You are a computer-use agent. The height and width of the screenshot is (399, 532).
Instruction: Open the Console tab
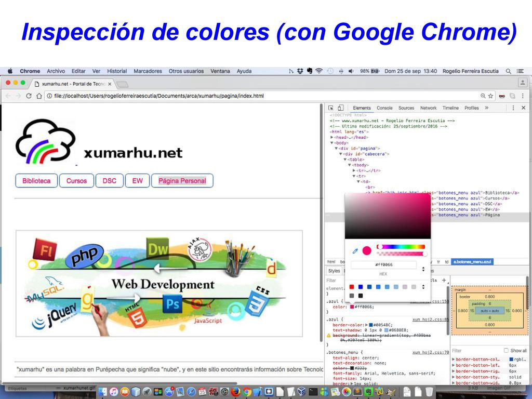coord(384,108)
